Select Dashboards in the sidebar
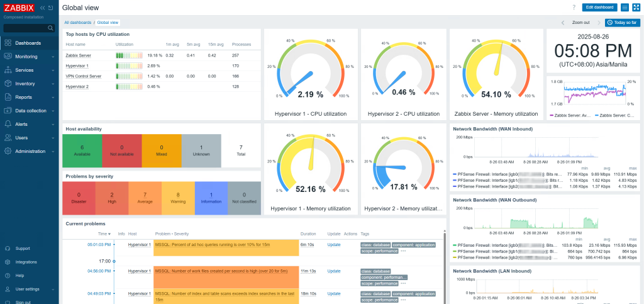644x304 pixels. 29,43
